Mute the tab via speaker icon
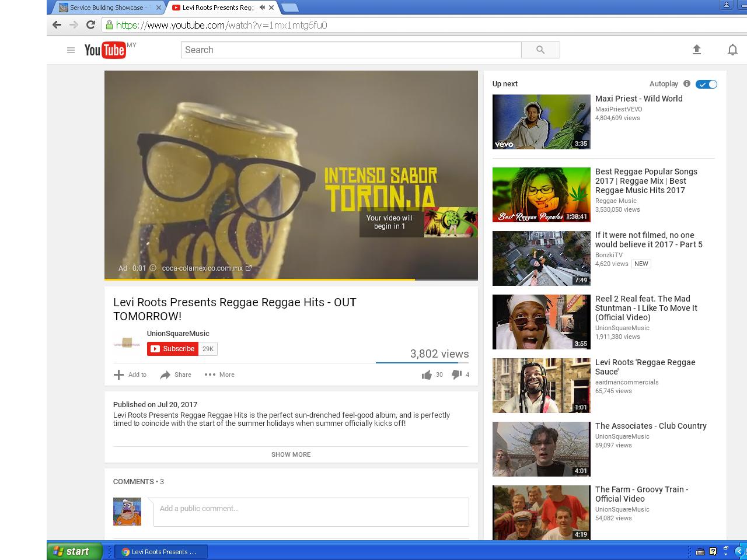Viewport: 747px width, 560px height. tap(262, 8)
